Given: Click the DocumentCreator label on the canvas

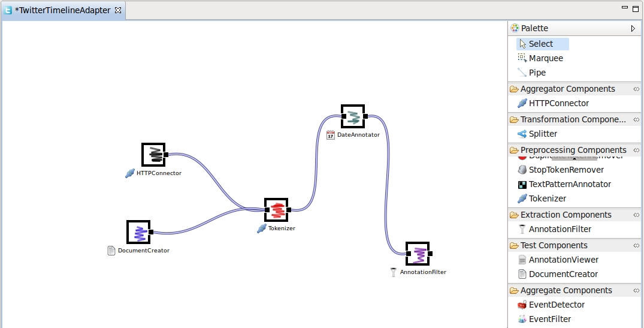Looking at the screenshot, I should pyautogui.click(x=144, y=250).
